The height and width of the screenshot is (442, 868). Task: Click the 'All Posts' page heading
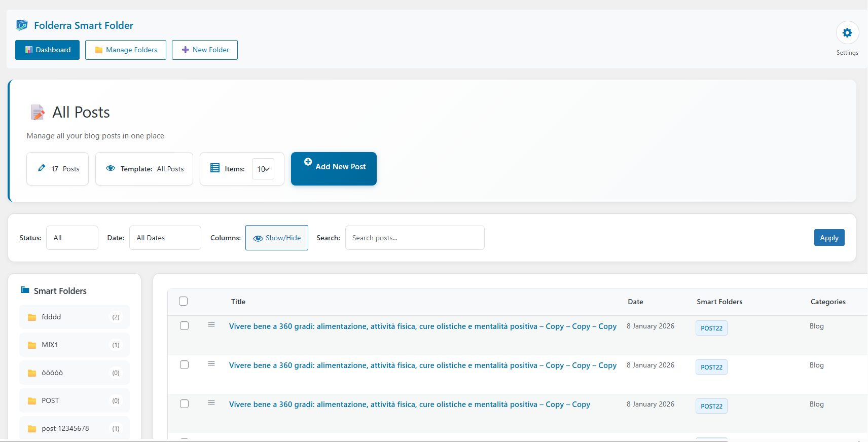tap(81, 112)
